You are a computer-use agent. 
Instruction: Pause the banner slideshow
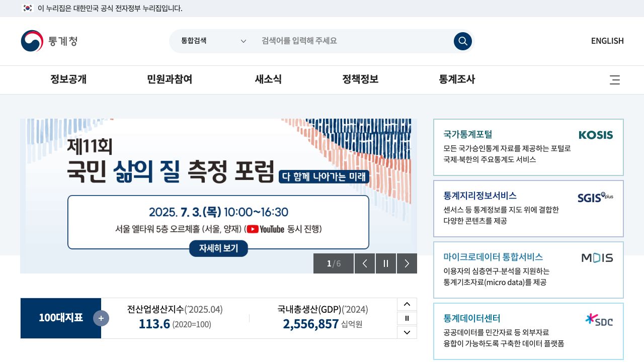coord(386,263)
